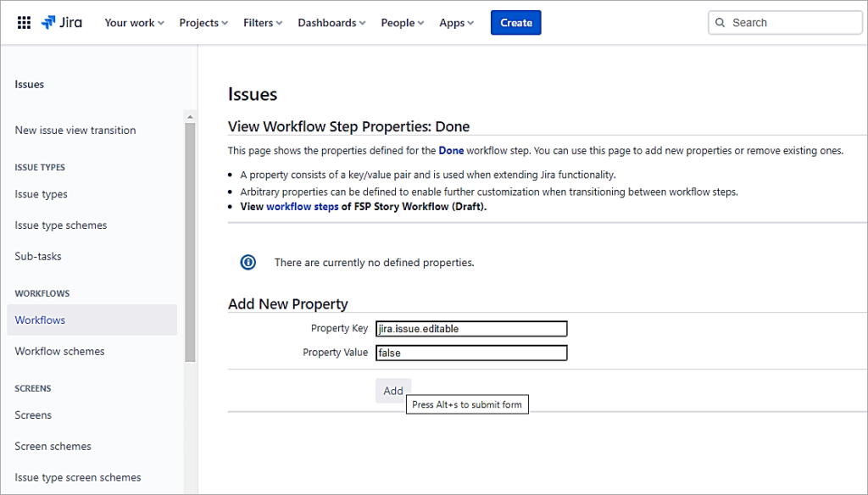The image size is (868, 495).
Task: Expand the Apps dropdown
Action: coord(455,23)
